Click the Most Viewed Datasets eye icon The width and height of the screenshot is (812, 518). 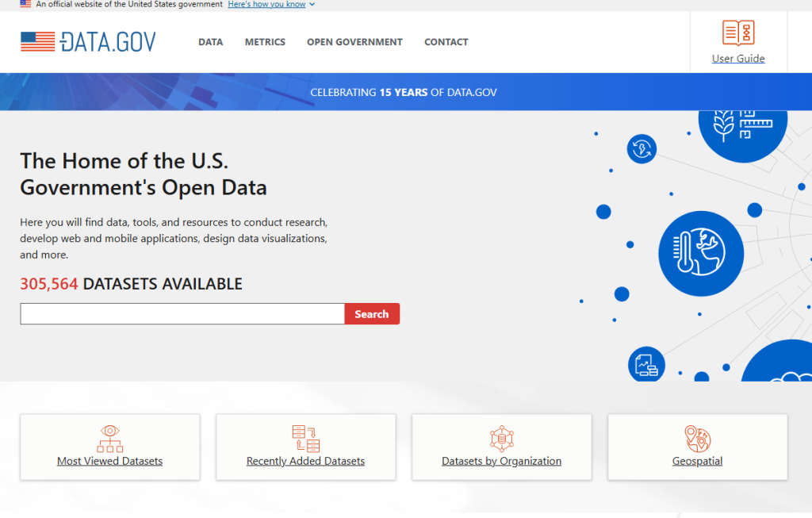coord(109,439)
